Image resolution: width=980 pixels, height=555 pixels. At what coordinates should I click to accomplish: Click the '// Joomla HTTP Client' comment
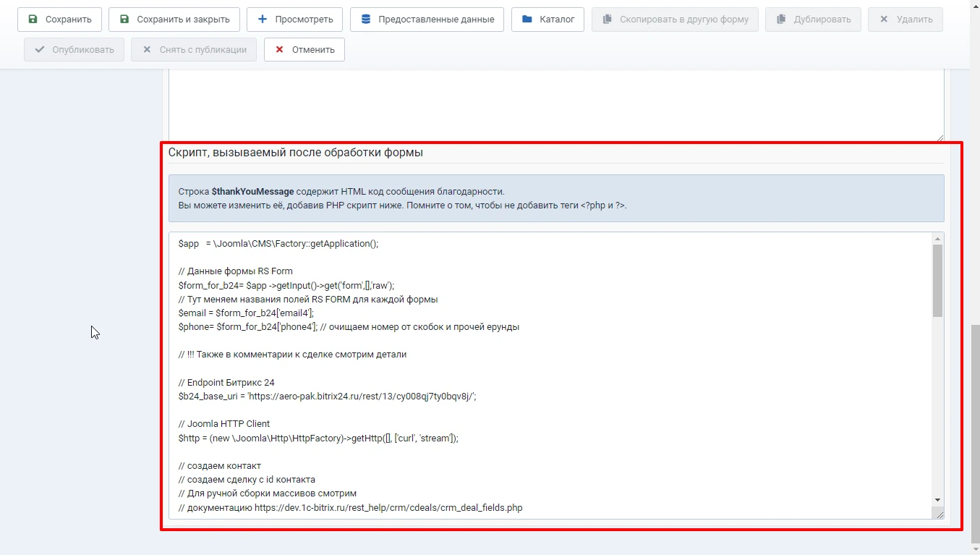tap(224, 424)
